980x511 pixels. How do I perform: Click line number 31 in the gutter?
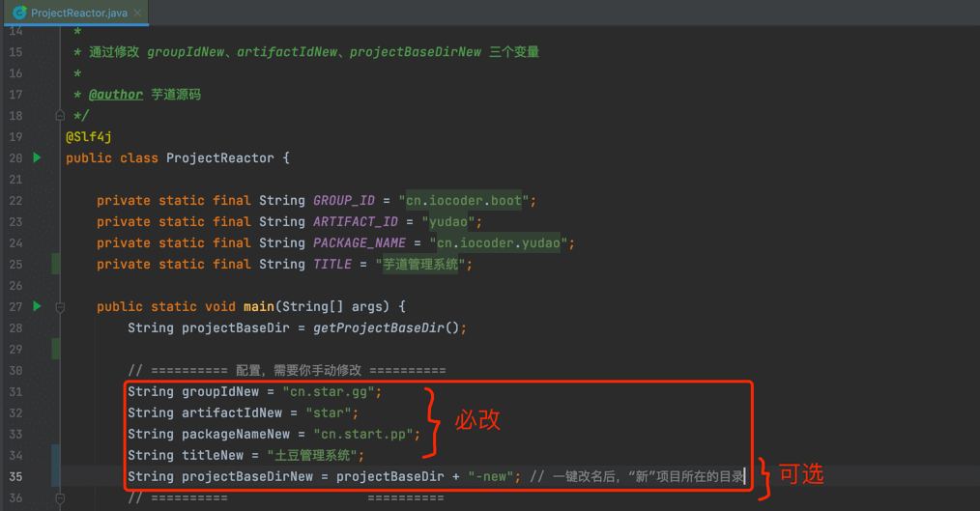[15, 391]
